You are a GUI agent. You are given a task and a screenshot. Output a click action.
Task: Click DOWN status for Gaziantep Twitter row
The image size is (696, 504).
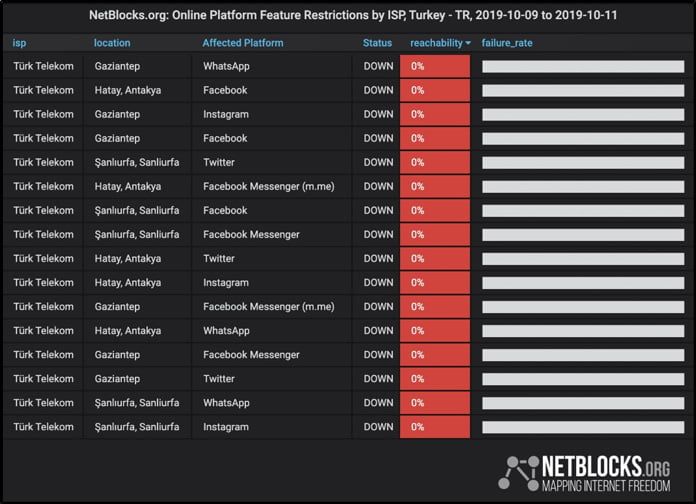(378, 379)
